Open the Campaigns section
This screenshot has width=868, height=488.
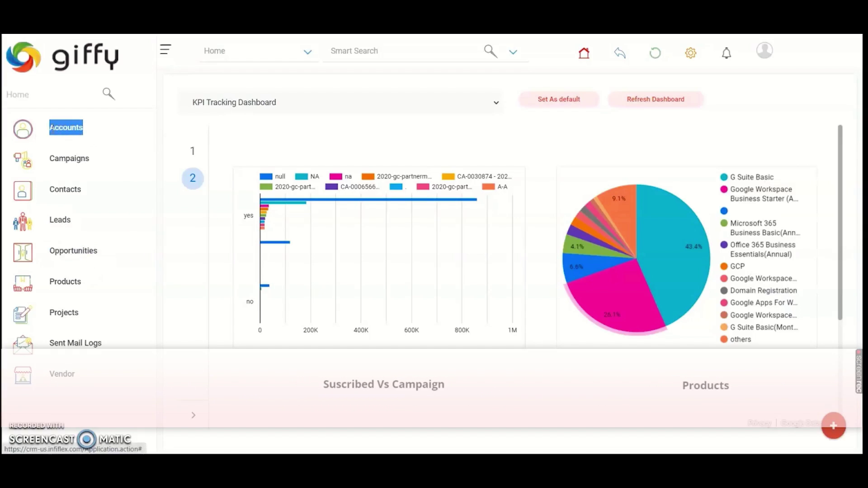pyautogui.click(x=70, y=158)
